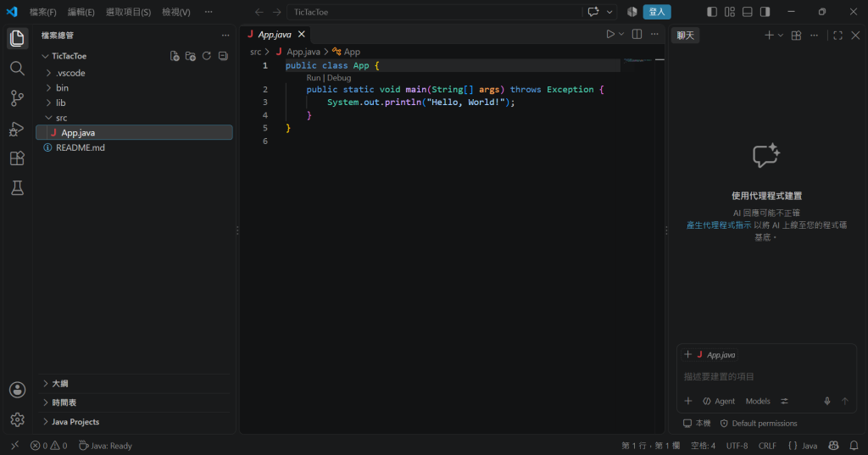The image size is (868, 455).
Task: Configure chat tools icon next to Models
Action: pos(784,402)
